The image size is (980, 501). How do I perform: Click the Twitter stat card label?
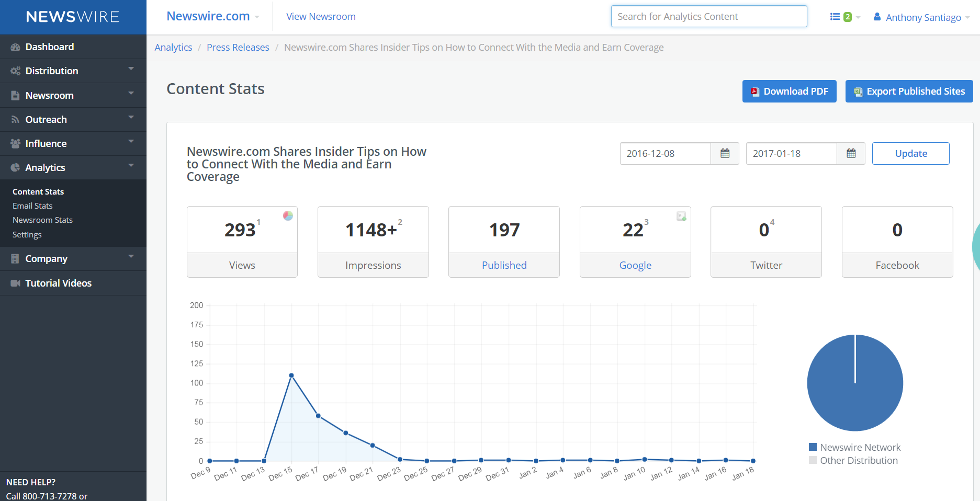[x=766, y=265]
